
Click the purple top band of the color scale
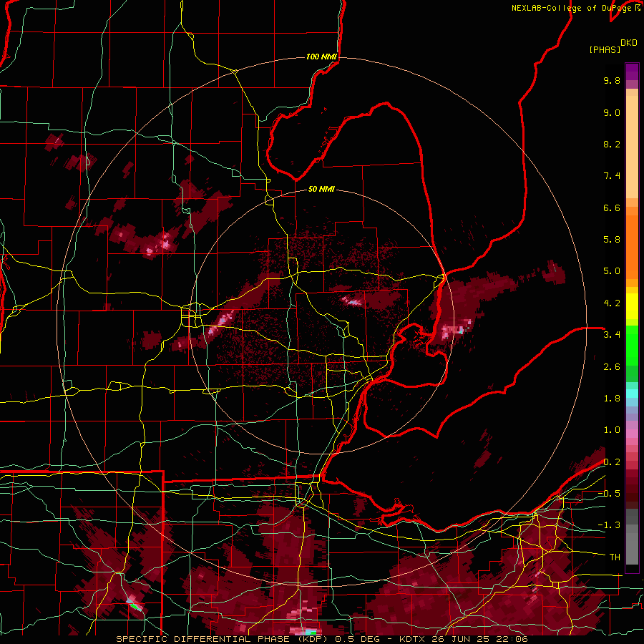(x=632, y=72)
